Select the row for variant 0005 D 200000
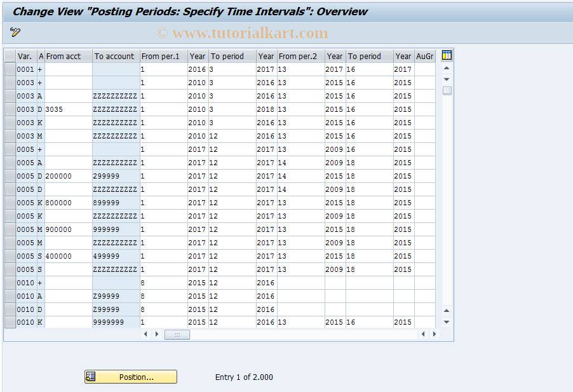Viewport: 573px width, 392px height. (x=10, y=176)
